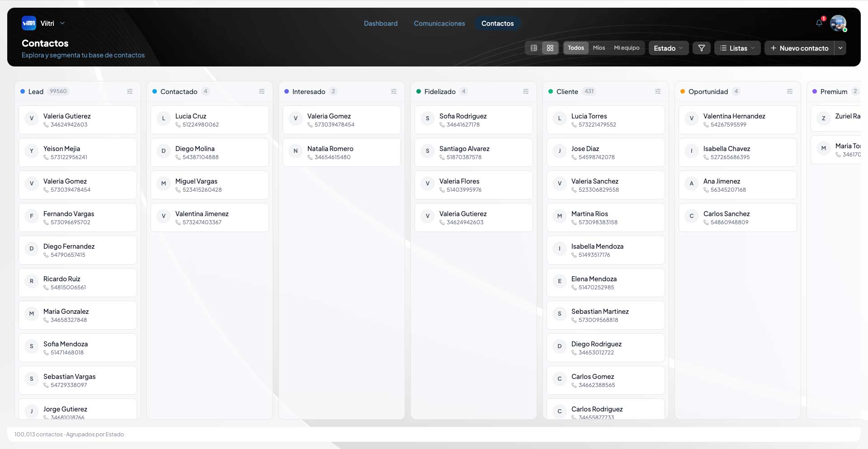Go to the Comunicaciones tab
Image resolution: width=868 pixels, height=449 pixels.
pos(439,24)
